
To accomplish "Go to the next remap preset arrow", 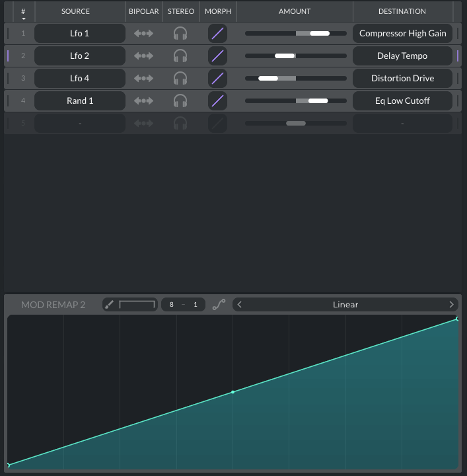I will point(452,305).
